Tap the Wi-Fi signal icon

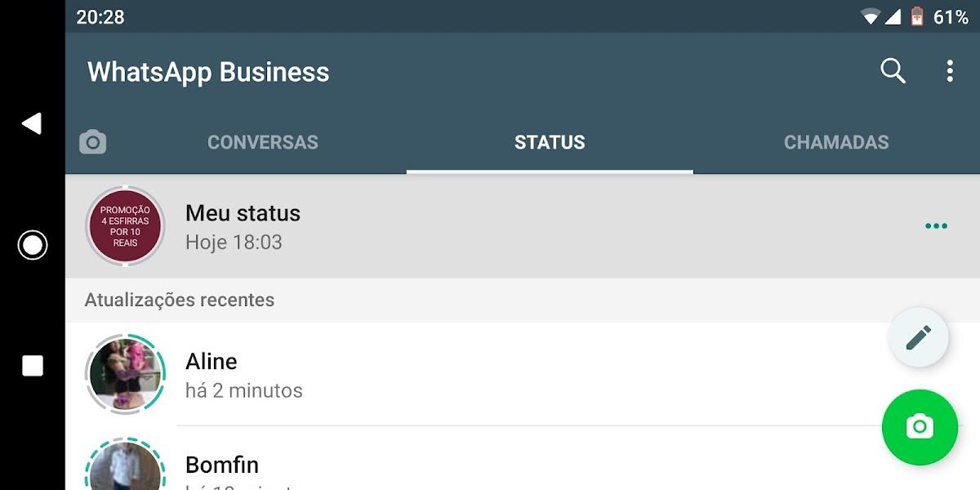coord(871,16)
